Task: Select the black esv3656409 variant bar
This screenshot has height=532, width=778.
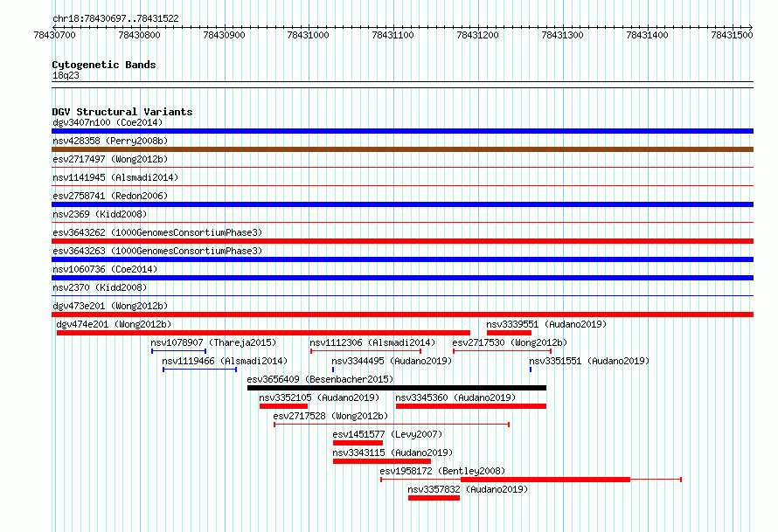Action: [397, 388]
